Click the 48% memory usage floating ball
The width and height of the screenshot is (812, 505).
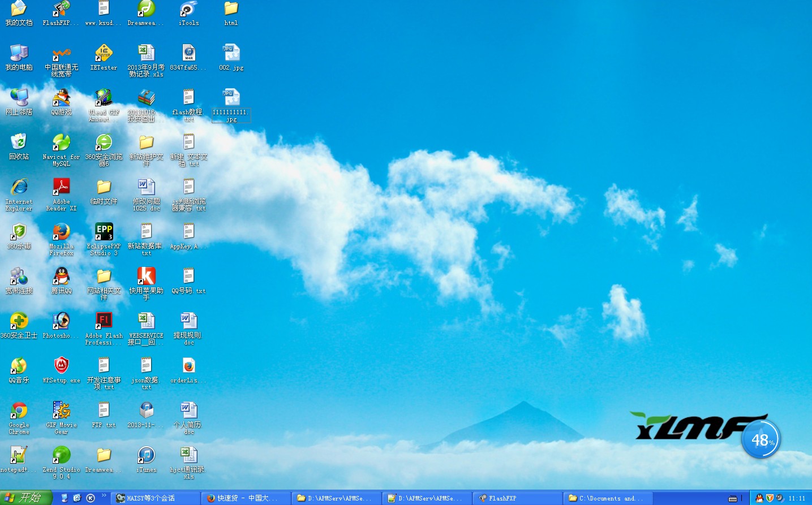(x=761, y=439)
